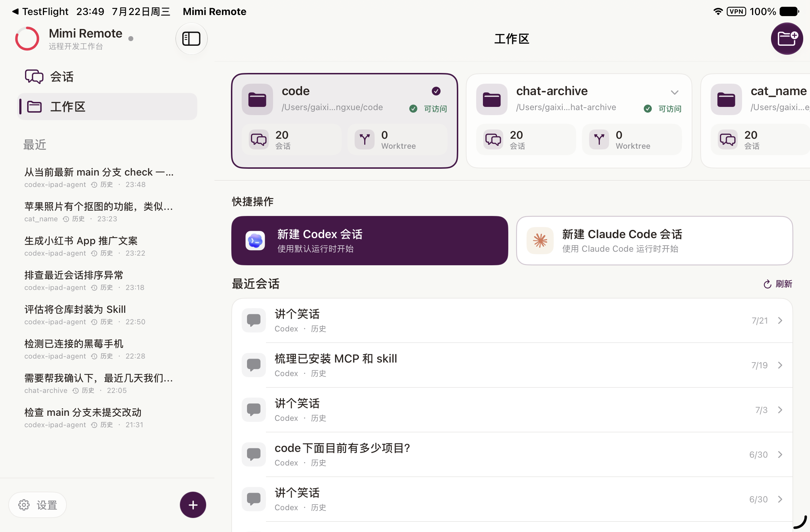Open code下面目前有多少项目? row chevron
This screenshot has width=810, height=532.
click(780, 454)
